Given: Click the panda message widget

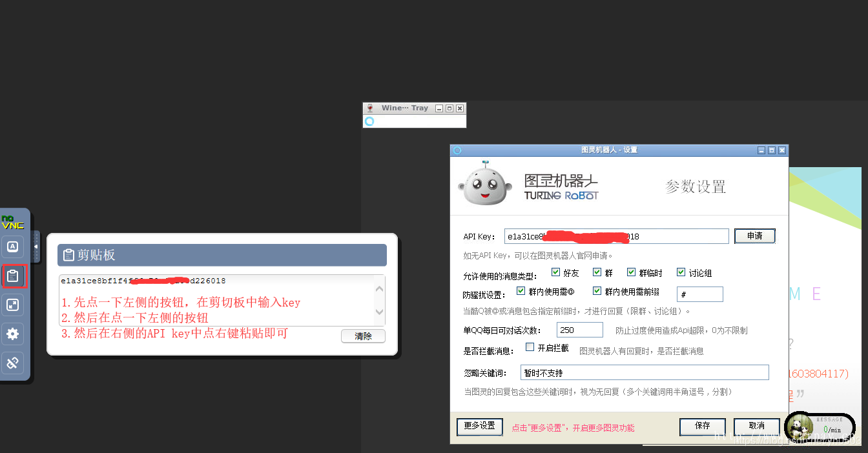Looking at the screenshot, I should pos(799,425).
